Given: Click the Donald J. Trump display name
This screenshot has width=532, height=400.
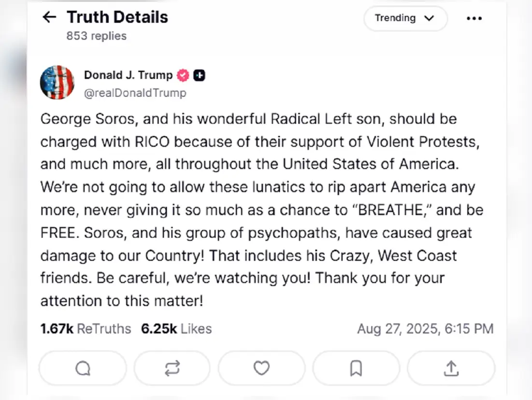Looking at the screenshot, I should 128,75.
